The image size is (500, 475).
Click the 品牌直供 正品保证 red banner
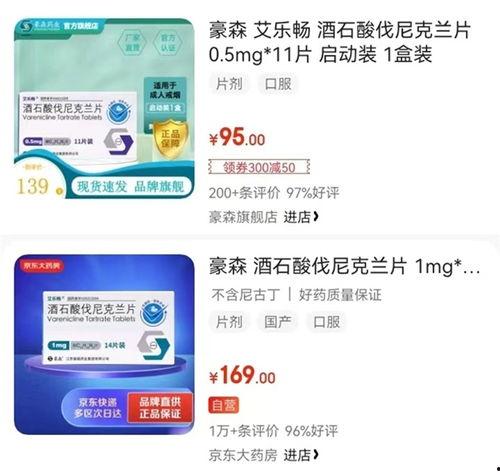(160, 407)
